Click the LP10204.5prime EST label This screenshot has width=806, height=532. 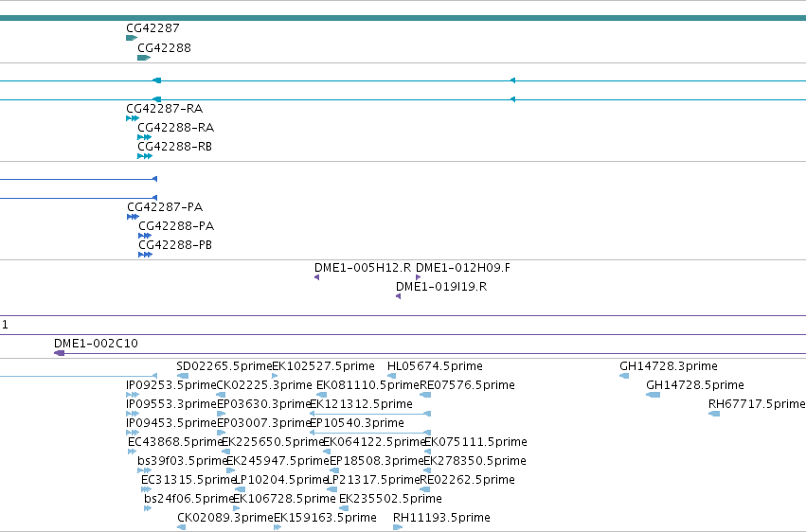pos(281,480)
